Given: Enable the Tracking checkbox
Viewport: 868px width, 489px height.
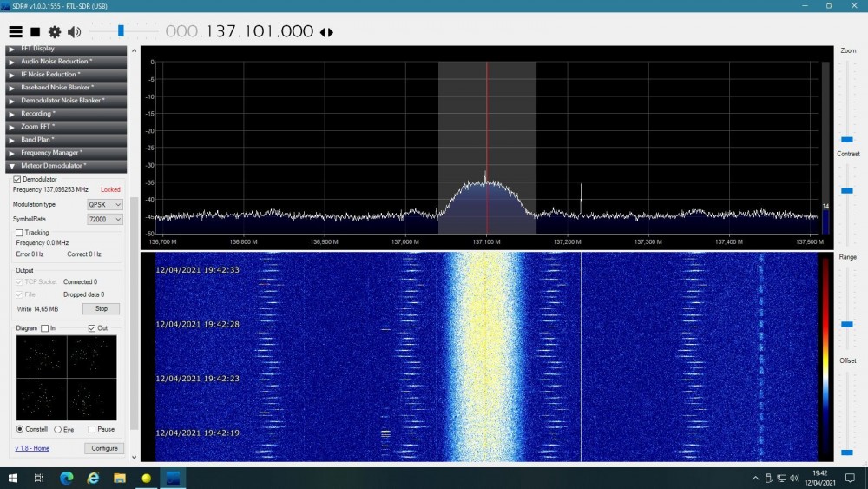Looking at the screenshot, I should tap(19, 233).
